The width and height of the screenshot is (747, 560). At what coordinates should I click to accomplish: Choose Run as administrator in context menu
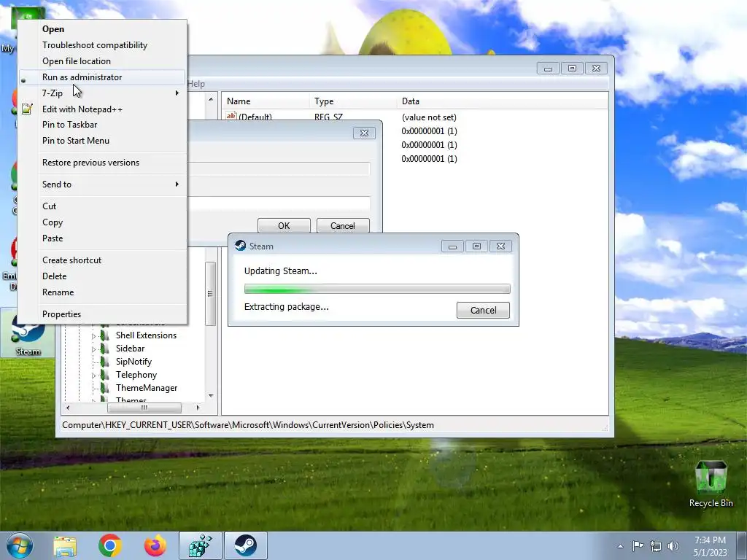click(102, 77)
